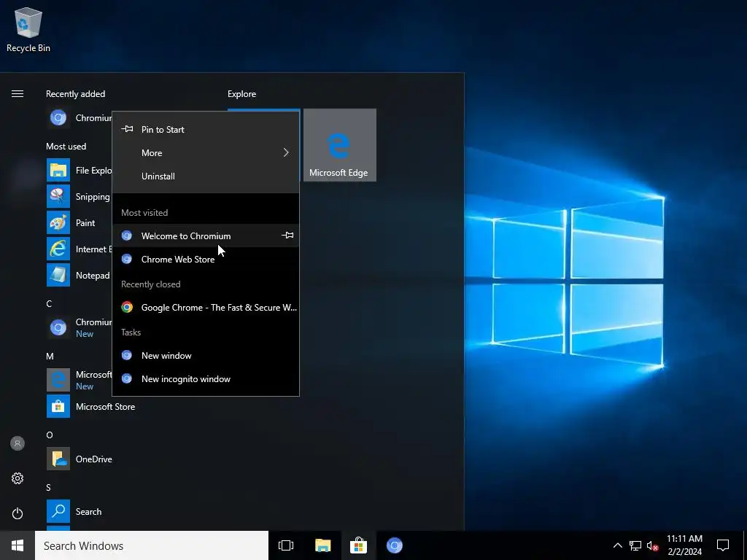
Task: Open the user account button
Action: (x=18, y=443)
